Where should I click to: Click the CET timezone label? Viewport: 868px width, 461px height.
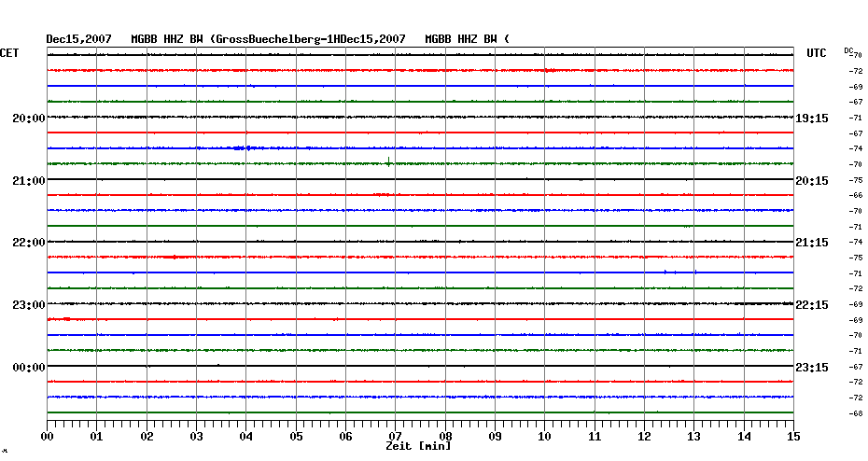[x=9, y=53]
